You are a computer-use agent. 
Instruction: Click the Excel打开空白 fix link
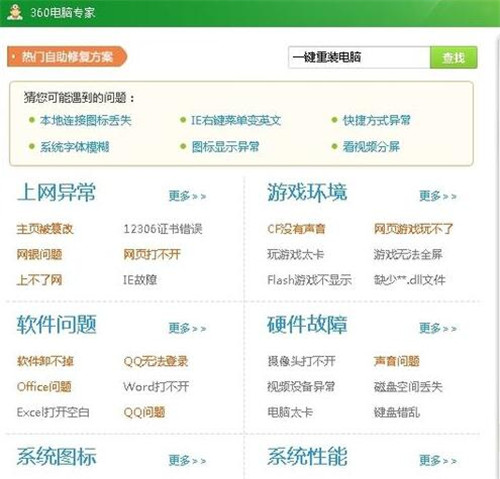click(53, 412)
